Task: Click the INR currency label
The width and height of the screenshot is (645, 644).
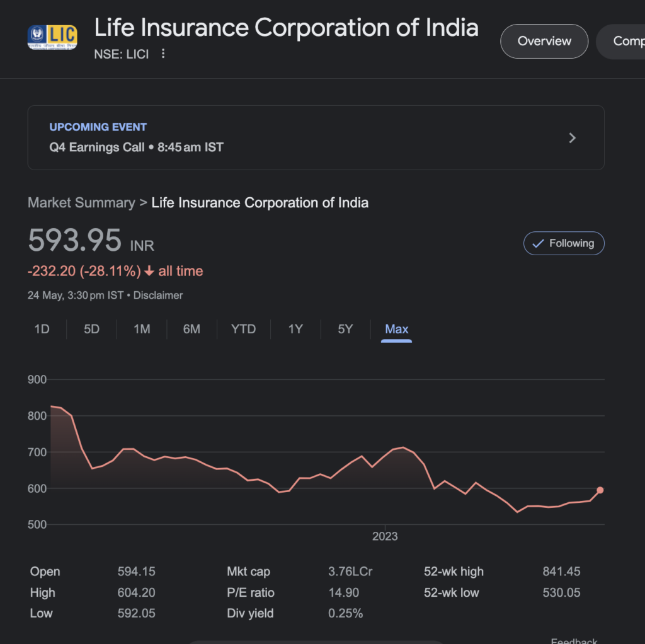Action: [x=142, y=246]
